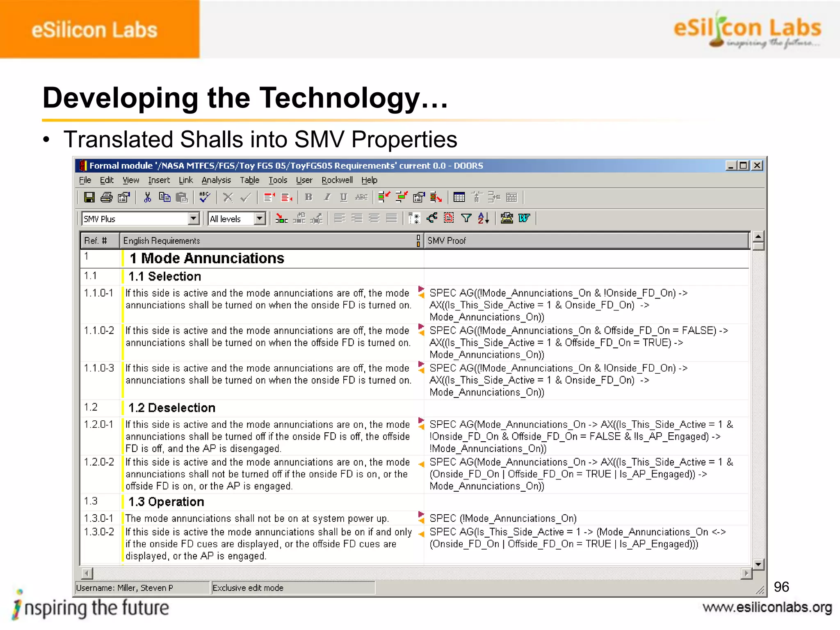The height and width of the screenshot is (630, 840).
Task: Click the link graph icon beside the red document
Action: point(432,219)
